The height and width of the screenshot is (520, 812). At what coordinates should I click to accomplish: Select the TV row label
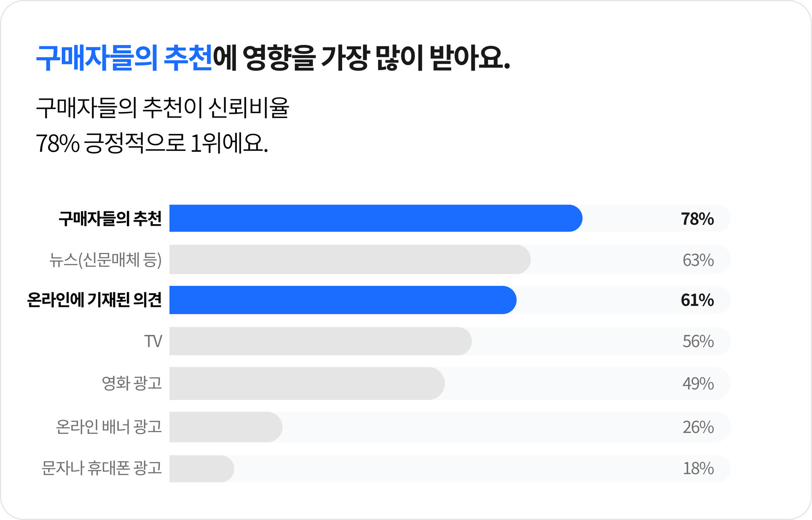click(153, 341)
